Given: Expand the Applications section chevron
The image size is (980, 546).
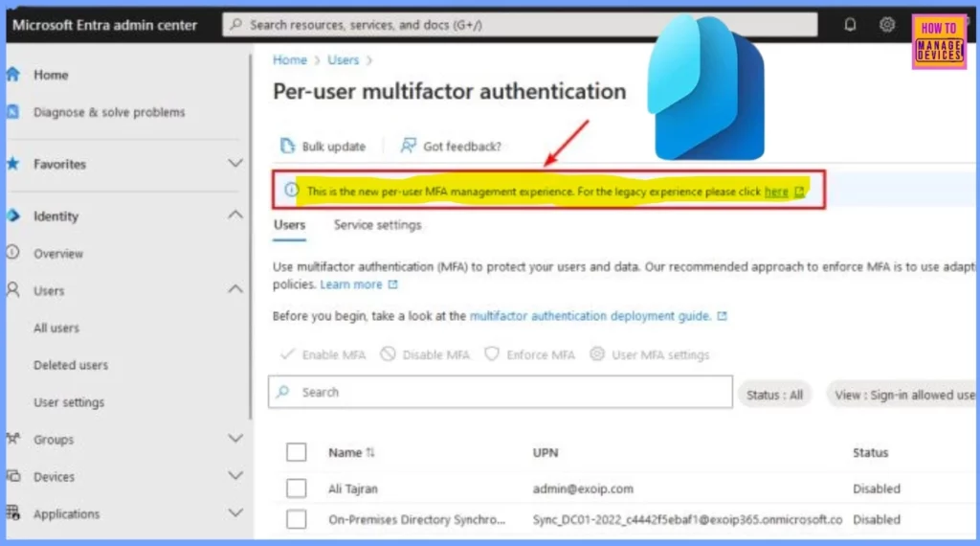Looking at the screenshot, I should (x=235, y=512).
